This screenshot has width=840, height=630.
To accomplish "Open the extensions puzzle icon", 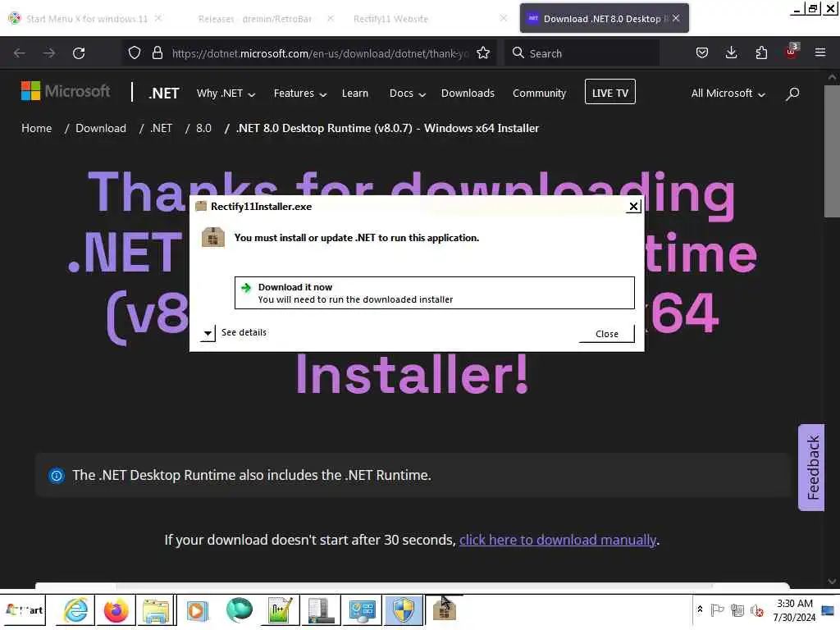I will click(761, 53).
